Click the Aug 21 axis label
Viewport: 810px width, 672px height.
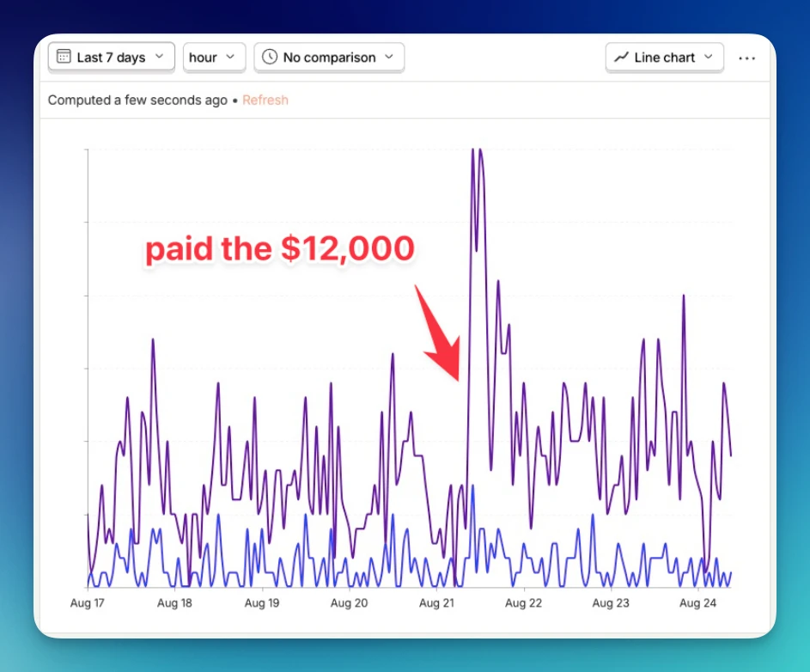[436, 602]
